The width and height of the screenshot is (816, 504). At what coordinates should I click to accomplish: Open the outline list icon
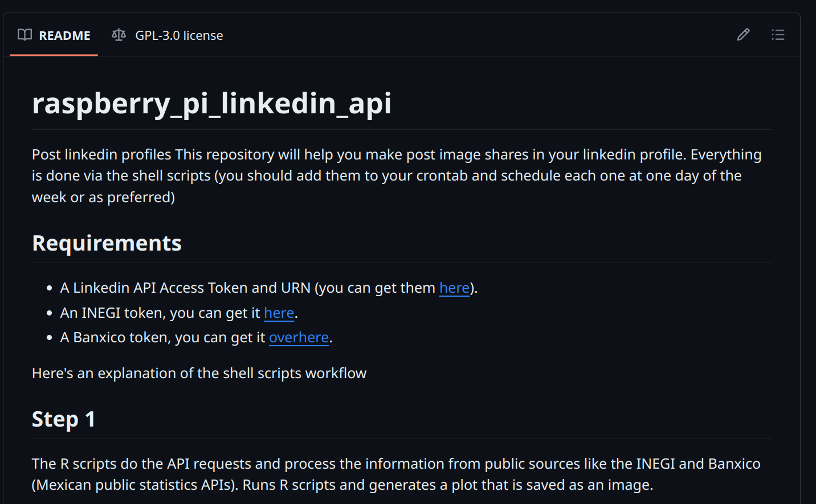coord(778,35)
